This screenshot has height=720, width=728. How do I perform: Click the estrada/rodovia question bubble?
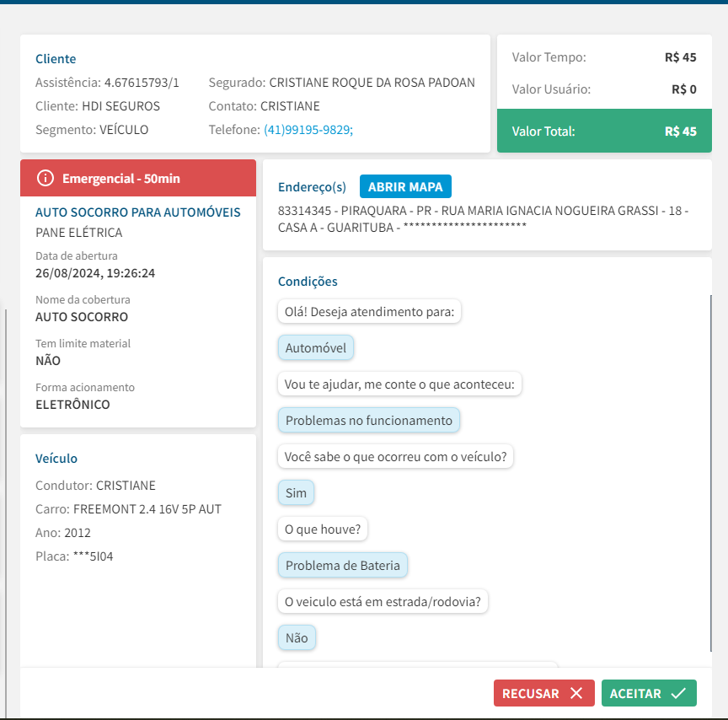pos(383,602)
